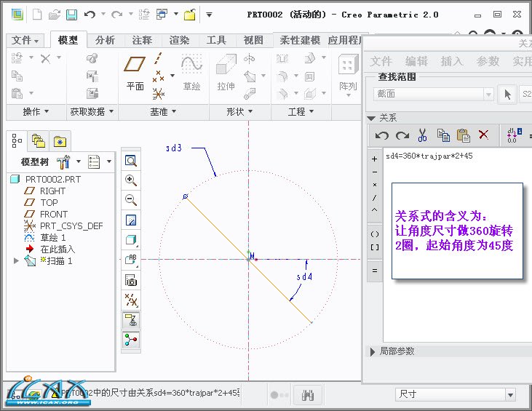Open the 文件 menu button
This screenshot has width=532, height=411.
point(25,40)
